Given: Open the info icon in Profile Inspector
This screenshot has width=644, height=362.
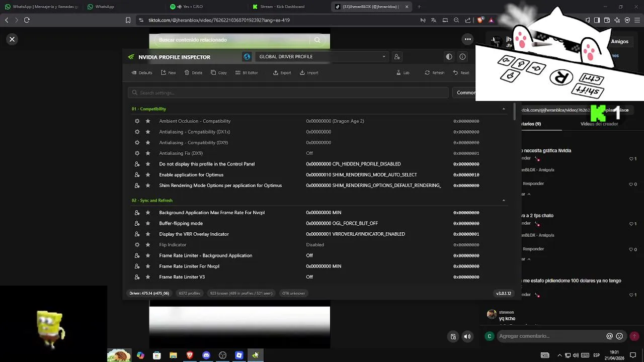Looking at the screenshot, I should click(x=463, y=57).
